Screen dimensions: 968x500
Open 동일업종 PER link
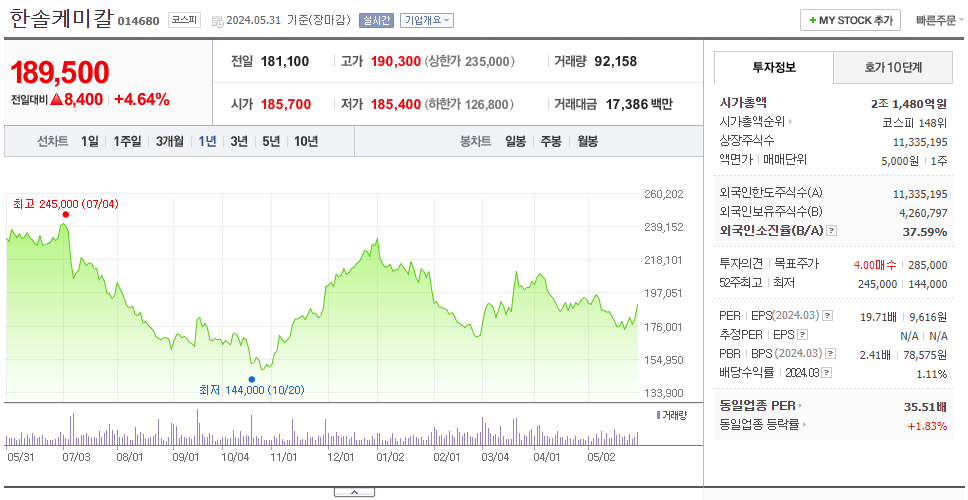tap(761, 406)
